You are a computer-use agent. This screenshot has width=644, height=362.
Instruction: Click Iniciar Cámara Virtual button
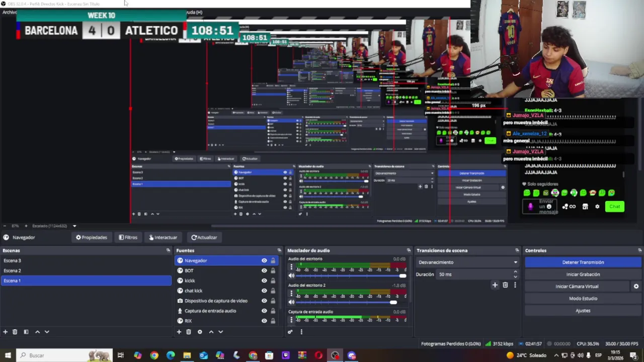coord(577,287)
